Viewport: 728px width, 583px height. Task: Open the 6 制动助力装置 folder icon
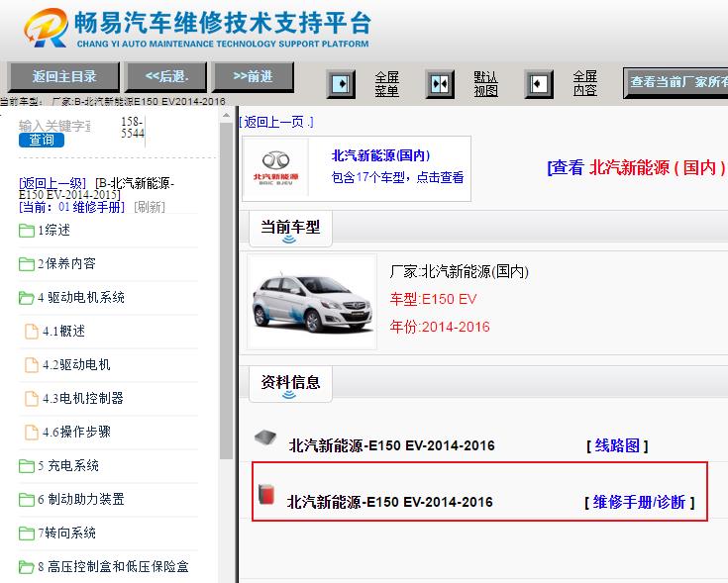(x=27, y=500)
